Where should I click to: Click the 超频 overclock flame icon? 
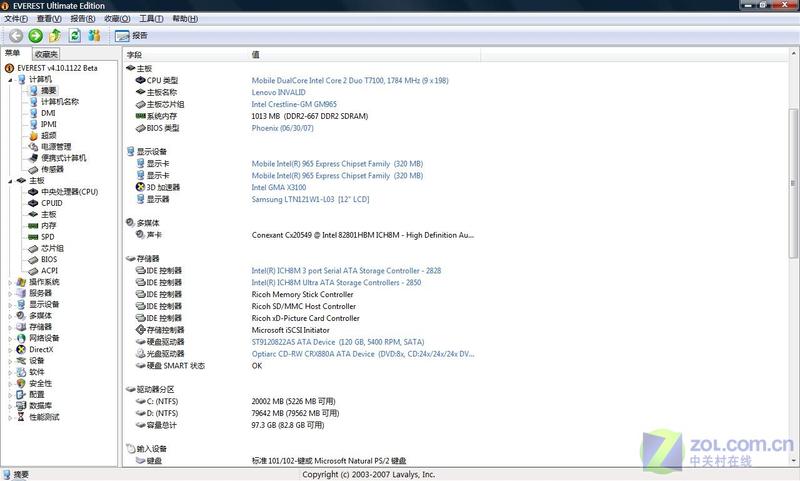(x=33, y=136)
